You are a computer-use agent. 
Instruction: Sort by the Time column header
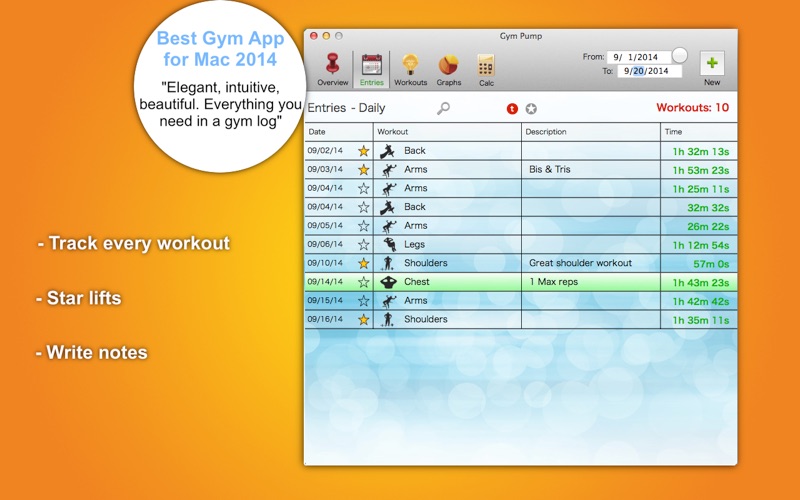tap(699, 132)
